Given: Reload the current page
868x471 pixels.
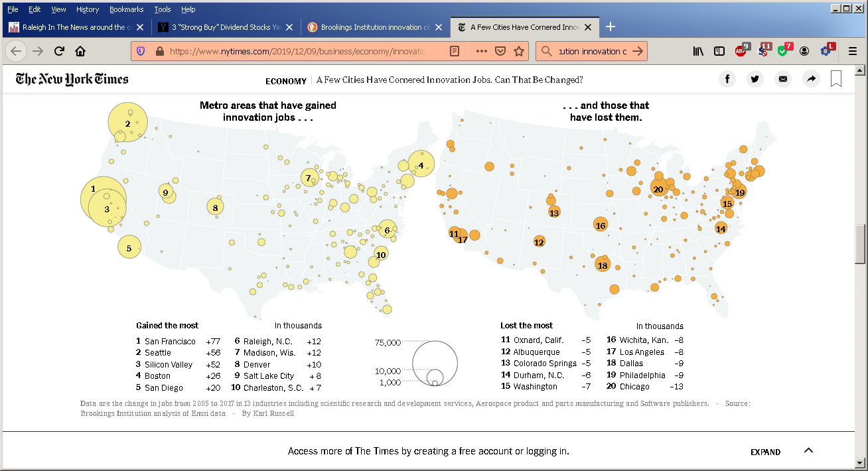Looking at the screenshot, I should click(59, 51).
